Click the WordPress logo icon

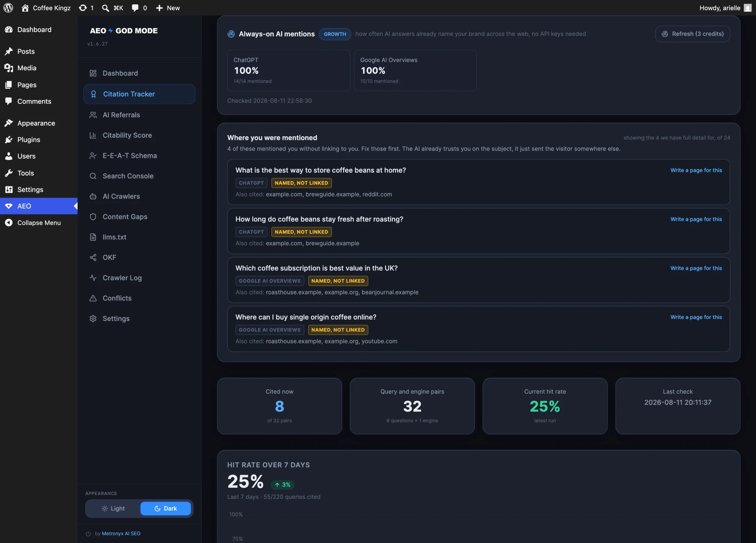coord(8,8)
